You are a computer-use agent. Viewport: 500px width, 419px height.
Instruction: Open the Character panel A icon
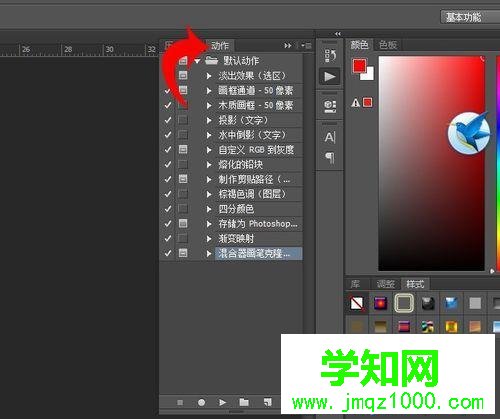pyautogui.click(x=330, y=137)
